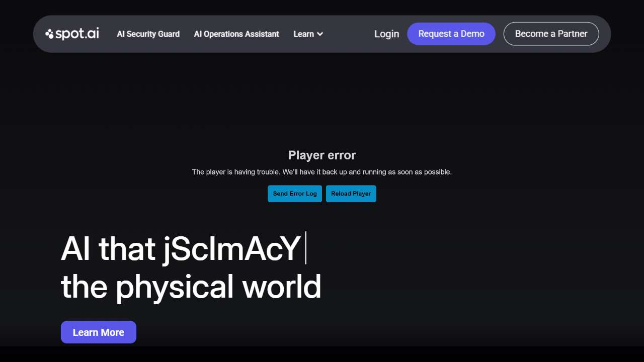This screenshot has width=644, height=362.
Task: Click the Learn More button
Action: (99, 332)
